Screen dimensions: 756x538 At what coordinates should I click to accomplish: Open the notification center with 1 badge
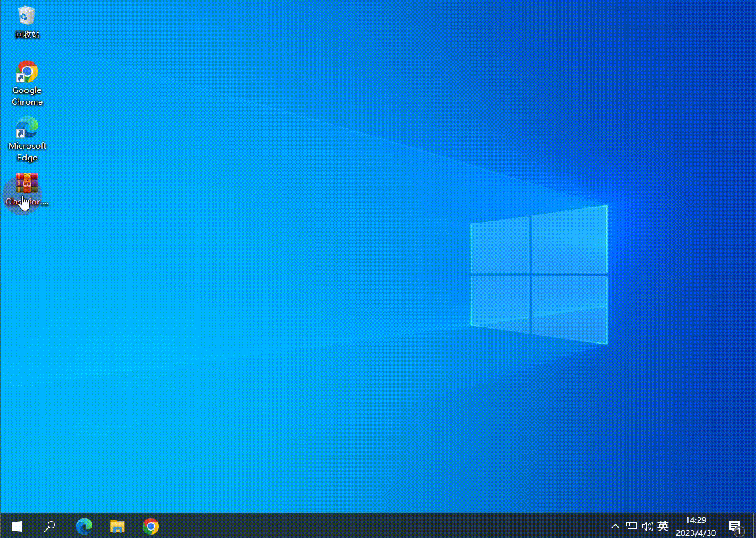[x=734, y=526]
